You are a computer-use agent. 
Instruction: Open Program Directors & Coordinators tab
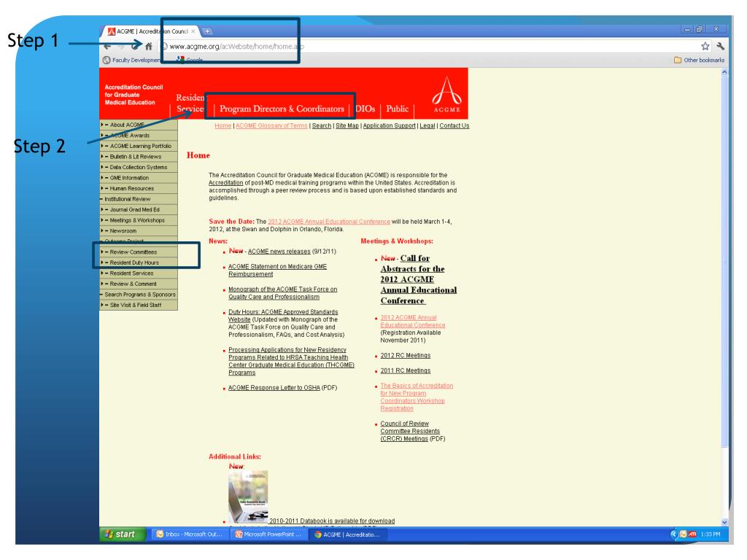[282, 109]
